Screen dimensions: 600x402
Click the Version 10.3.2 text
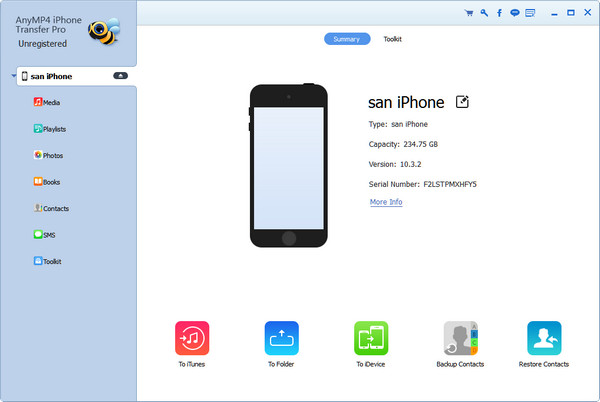[395, 164]
